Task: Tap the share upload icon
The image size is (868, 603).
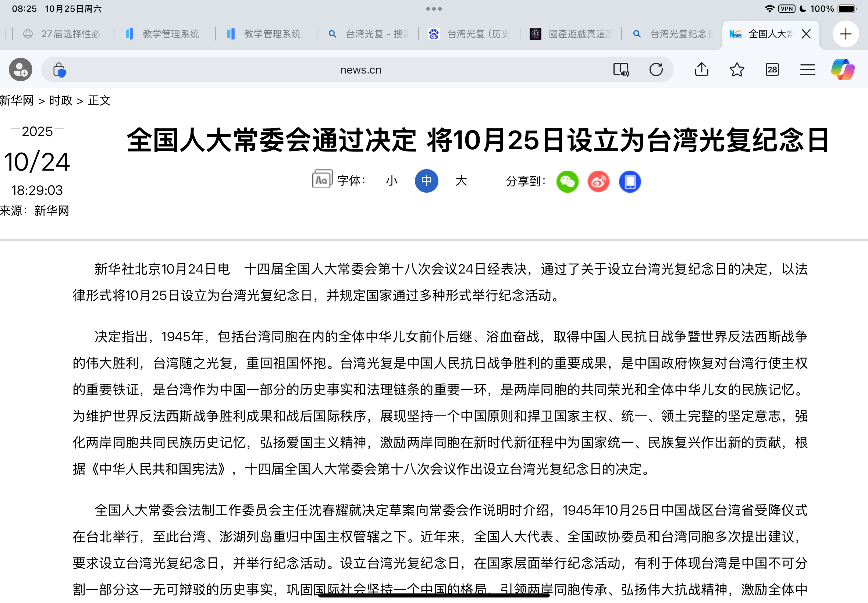Action: pos(701,69)
